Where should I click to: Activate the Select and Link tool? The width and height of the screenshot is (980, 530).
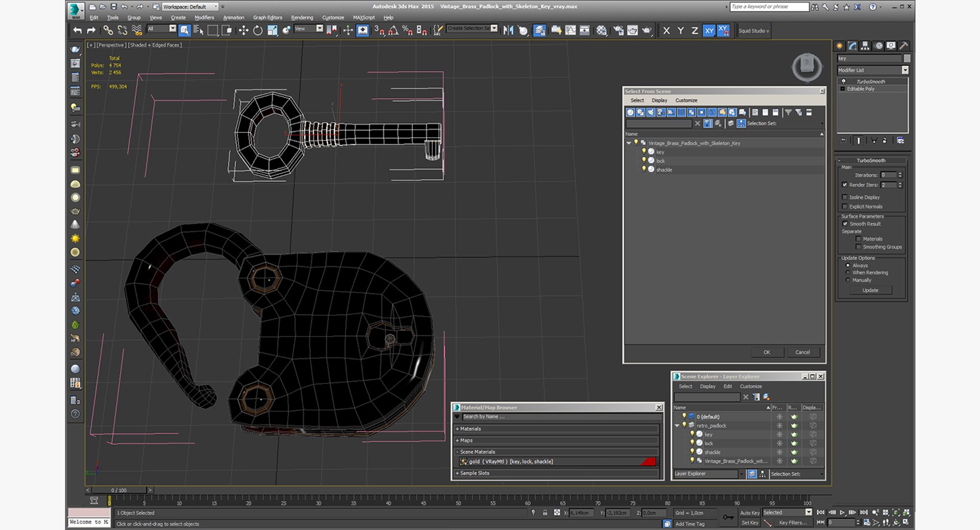click(108, 31)
